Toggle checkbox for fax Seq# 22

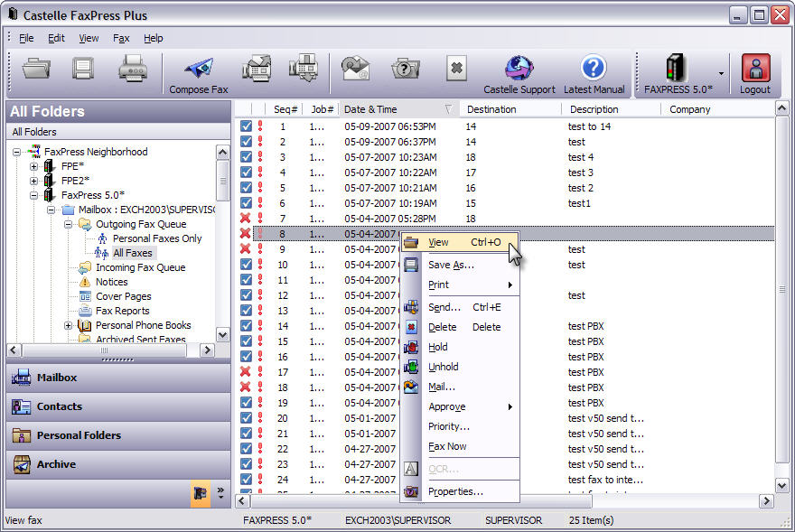(x=246, y=448)
